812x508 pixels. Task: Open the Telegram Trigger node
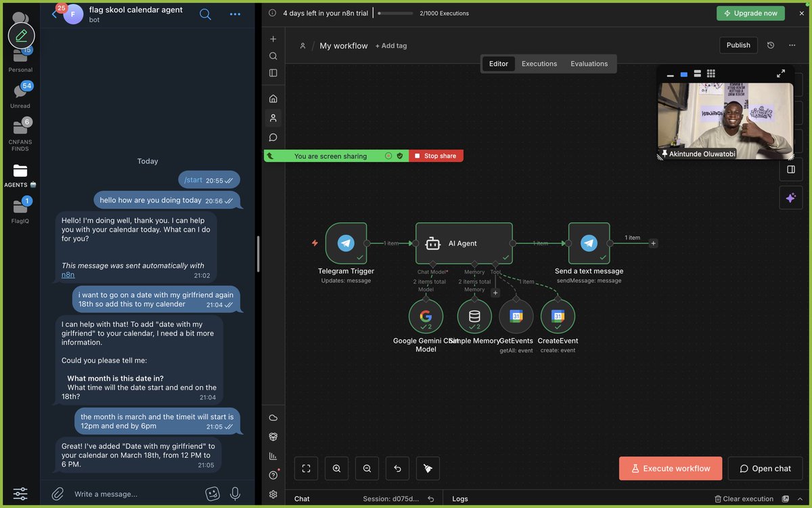pyautogui.click(x=346, y=243)
